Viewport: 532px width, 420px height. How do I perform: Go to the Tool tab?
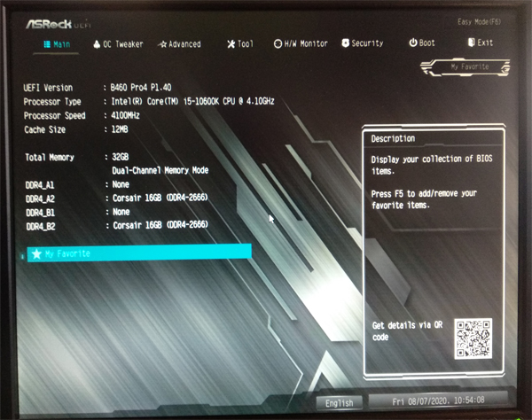(240, 43)
